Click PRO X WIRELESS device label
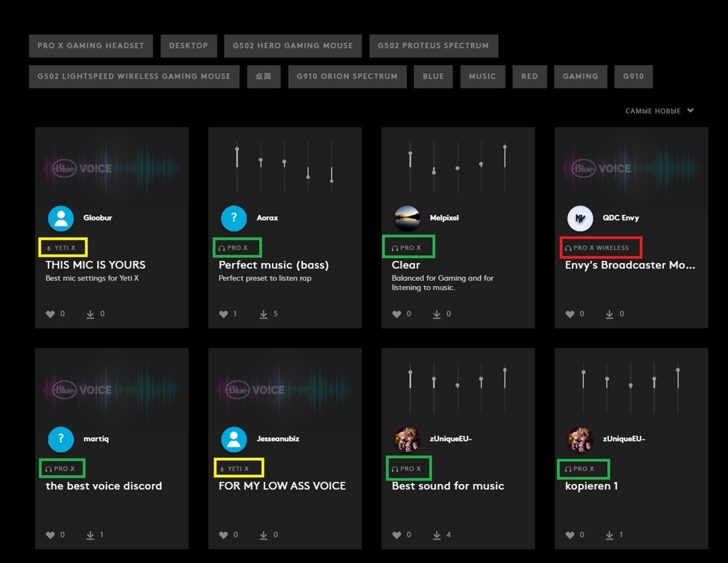 click(x=597, y=248)
